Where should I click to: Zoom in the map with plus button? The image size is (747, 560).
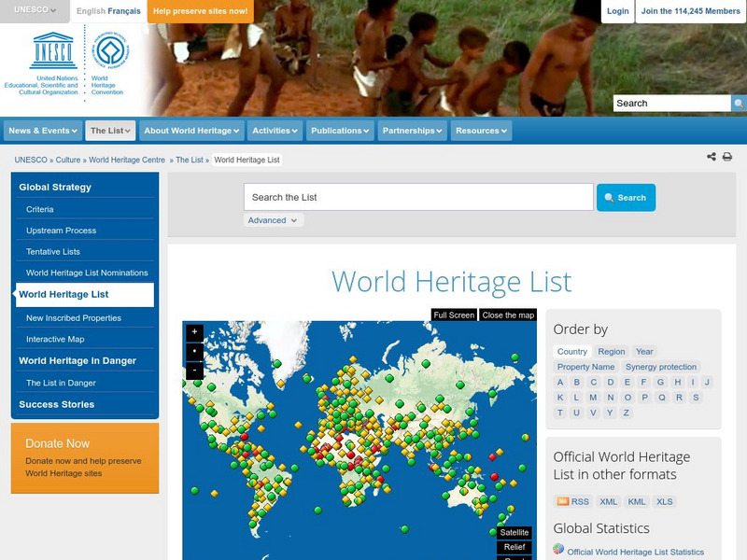pos(194,332)
